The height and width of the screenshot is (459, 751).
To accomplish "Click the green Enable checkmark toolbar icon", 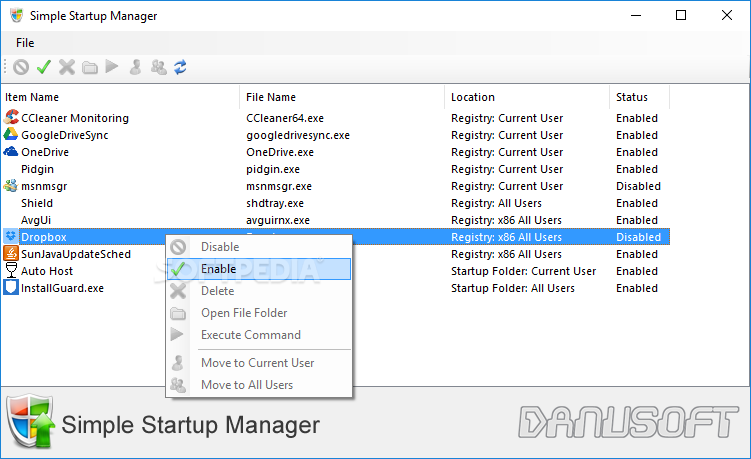I will pos(44,67).
